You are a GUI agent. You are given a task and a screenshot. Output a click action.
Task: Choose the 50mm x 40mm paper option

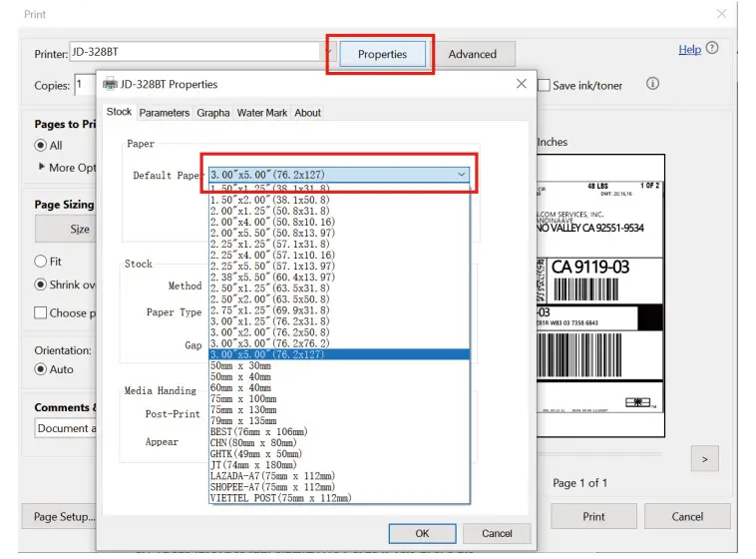(339, 376)
